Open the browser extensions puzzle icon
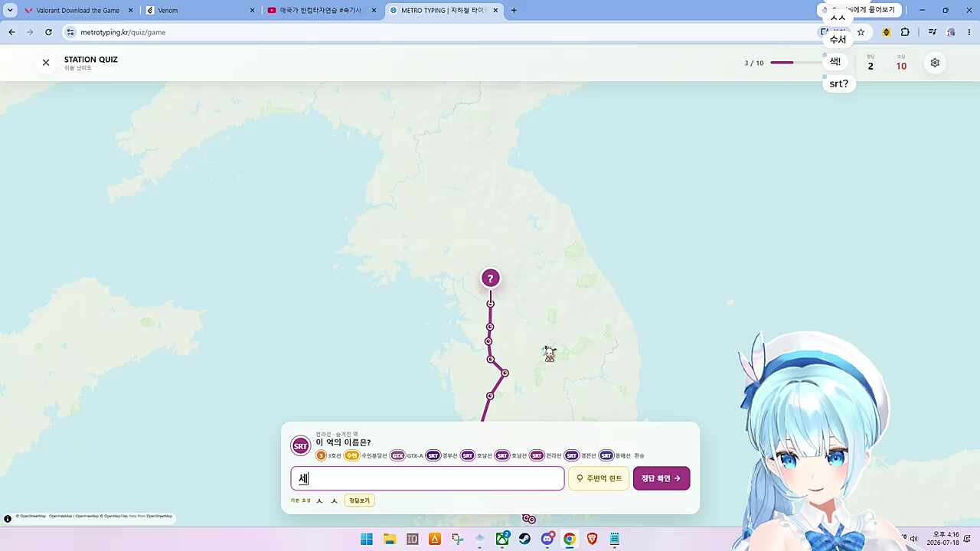980x551 pixels. 905,32
